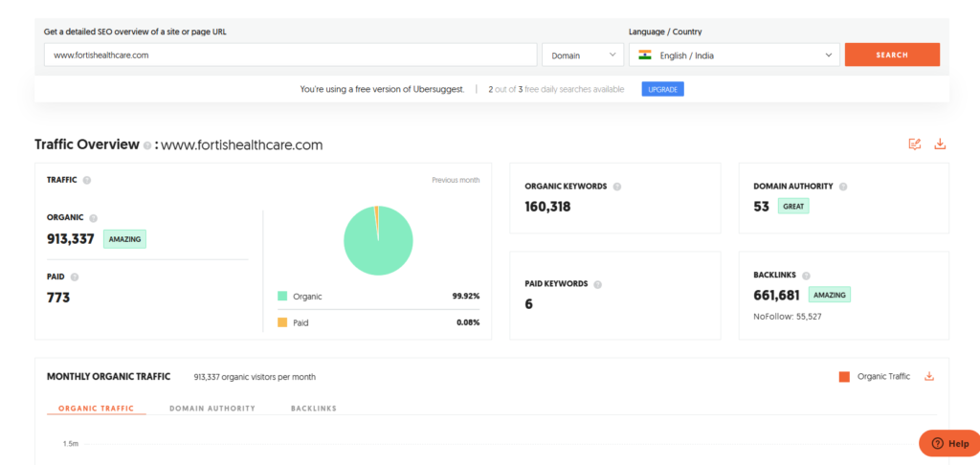Click the info icon beside PAID KEYWORDS

pyautogui.click(x=598, y=284)
